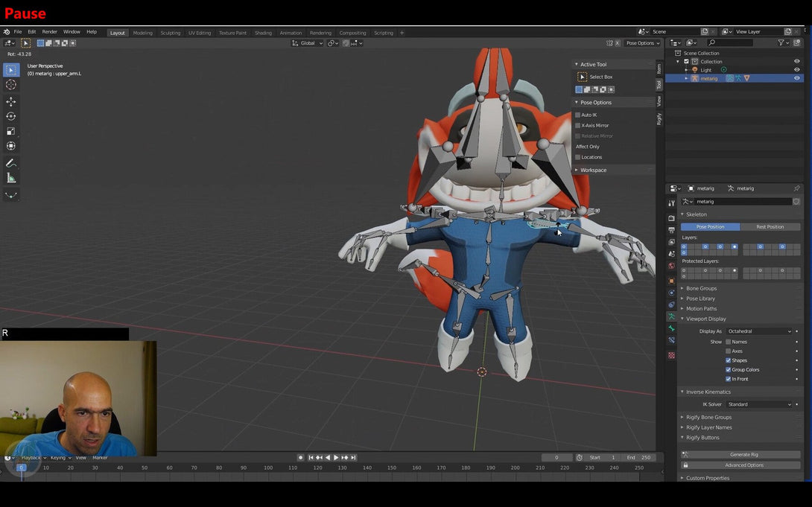Screen dimensions: 812x507
Task: Open Object properties tab icon
Action: 672,281
